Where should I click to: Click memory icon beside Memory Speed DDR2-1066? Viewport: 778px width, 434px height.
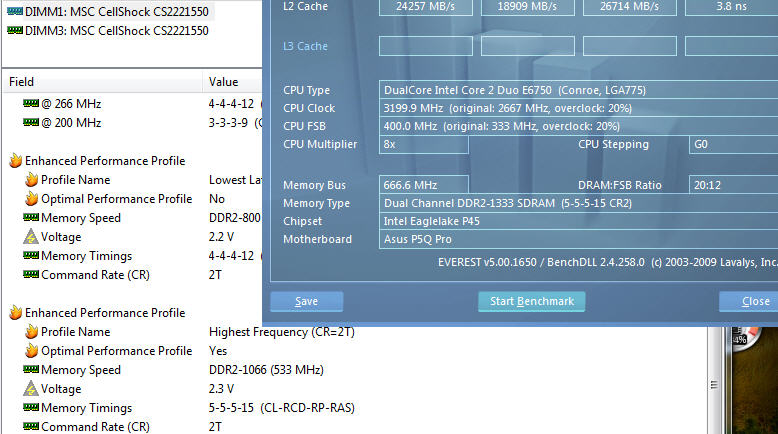pyautogui.click(x=31, y=370)
